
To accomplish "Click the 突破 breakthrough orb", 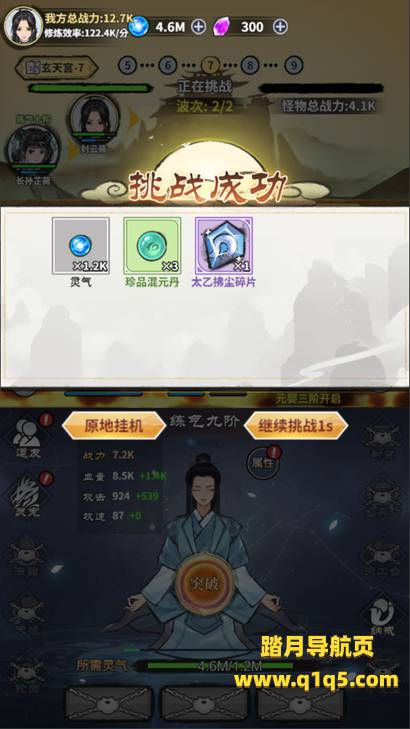I will (205, 583).
